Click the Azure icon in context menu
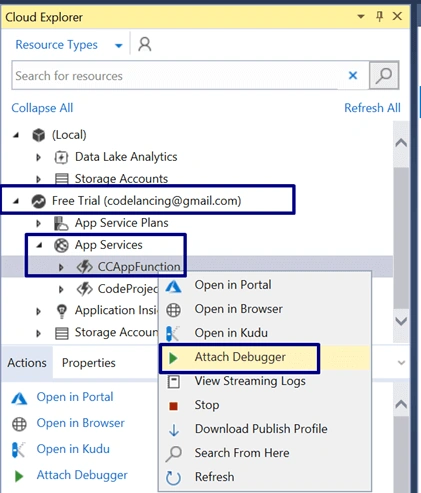 [173, 286]
